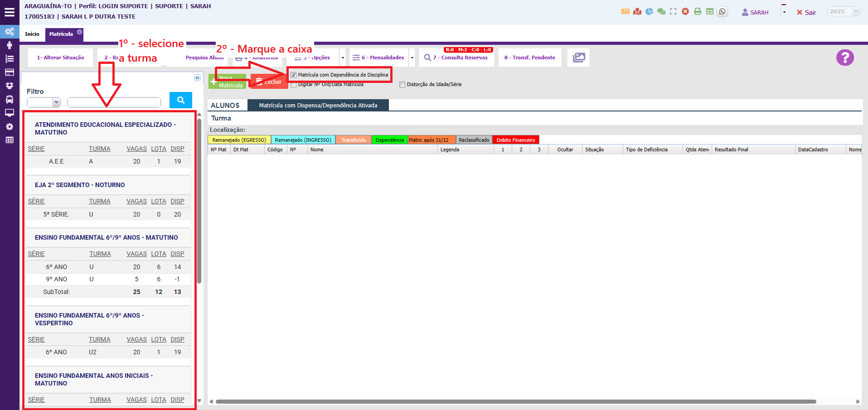Switch to the Início tab
Screen dimensions: 868x410
tap(32, 34)
